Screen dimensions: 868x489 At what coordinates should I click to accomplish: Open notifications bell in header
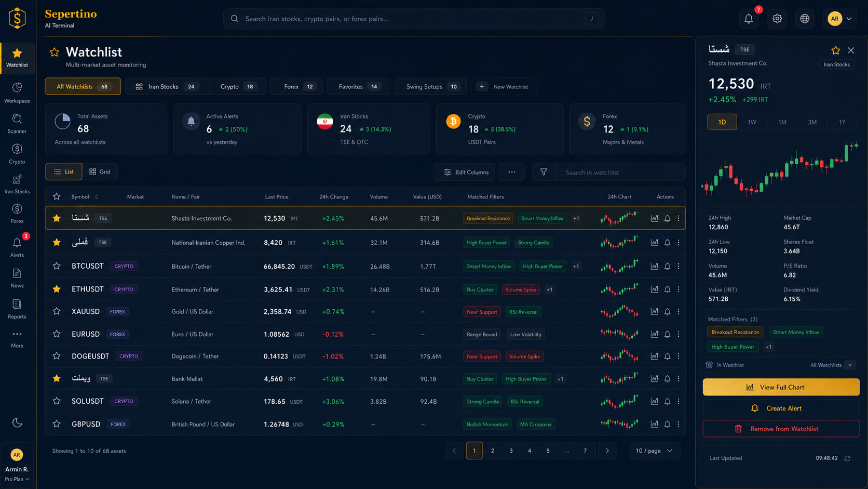(749, 19)
